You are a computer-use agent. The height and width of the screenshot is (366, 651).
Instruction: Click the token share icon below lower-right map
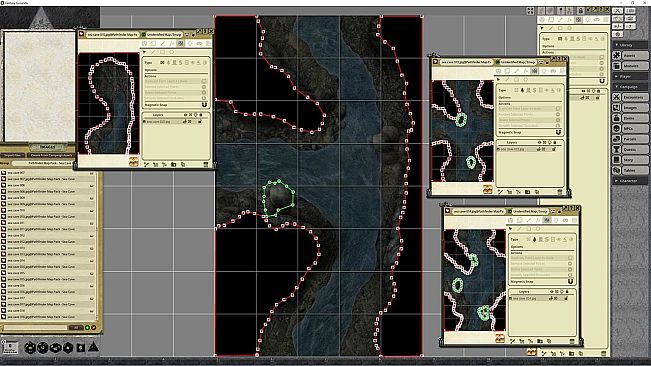(500, 338)
